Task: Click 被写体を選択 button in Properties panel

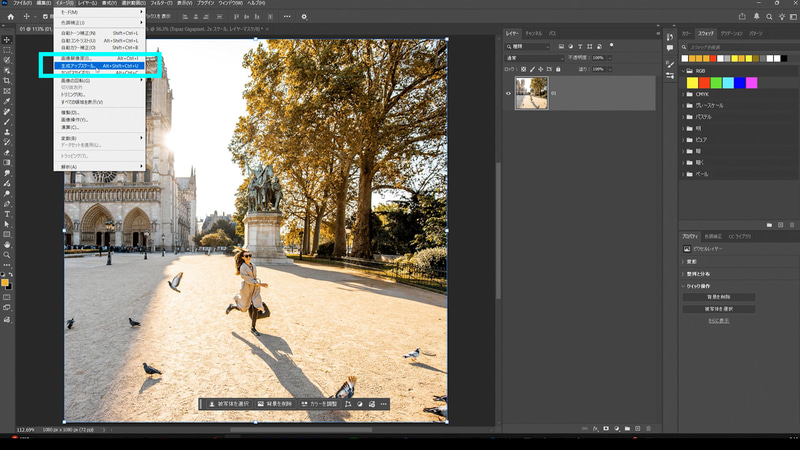Action: (718, 309)
